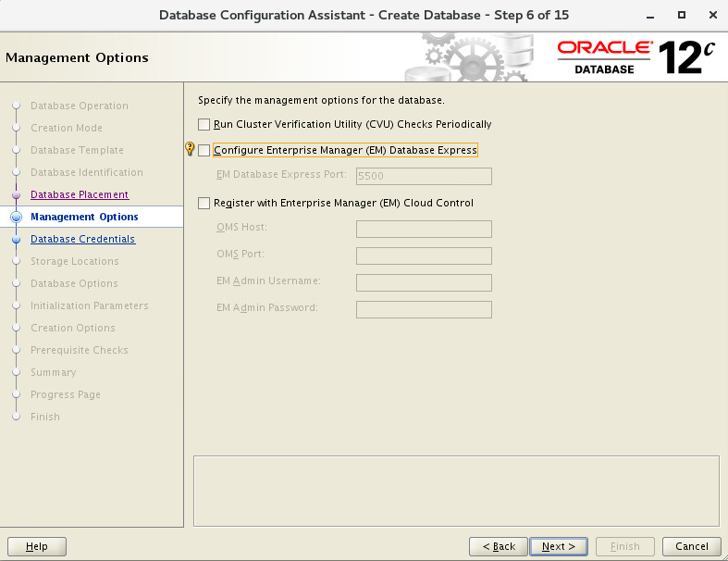728x561 pixels.
Task: Maximize the Database Configuration Assistant window
Action: (682, 15)
